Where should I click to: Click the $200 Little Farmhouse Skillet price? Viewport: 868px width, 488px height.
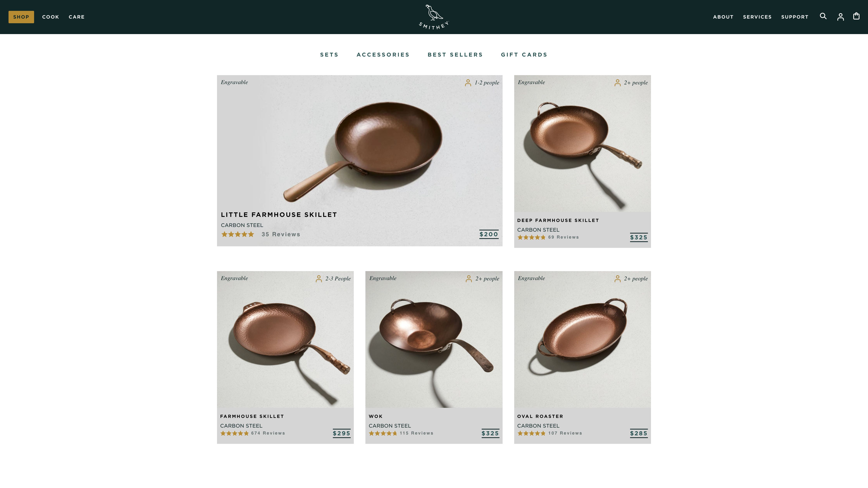(x=489, y=234)
